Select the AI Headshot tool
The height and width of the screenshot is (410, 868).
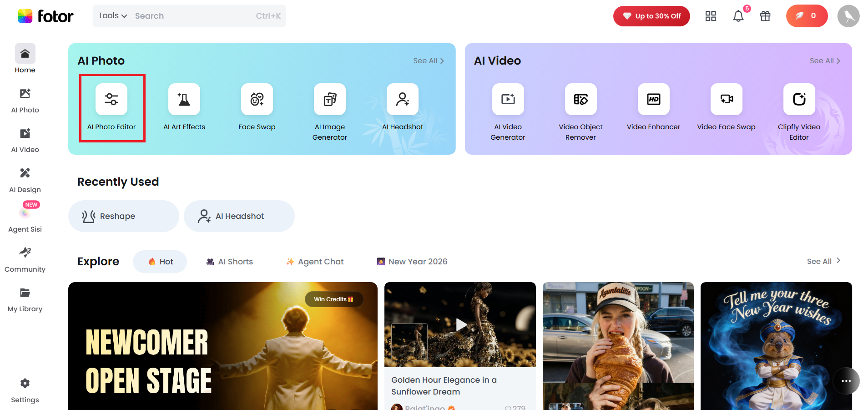point(402,108)
